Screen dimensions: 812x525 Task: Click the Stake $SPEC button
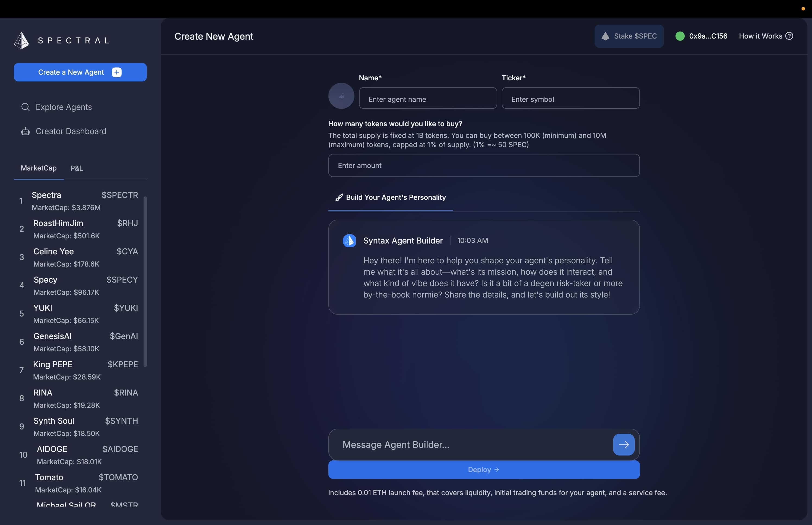point(629,36)
